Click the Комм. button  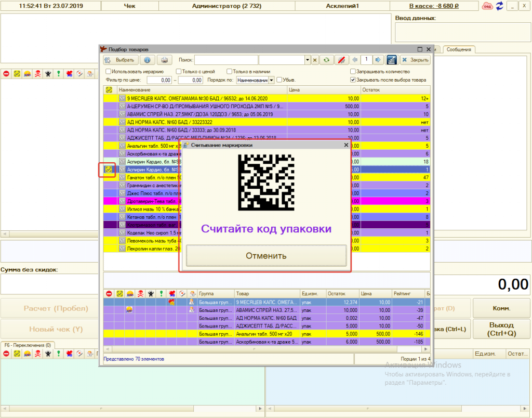(501, 308)
